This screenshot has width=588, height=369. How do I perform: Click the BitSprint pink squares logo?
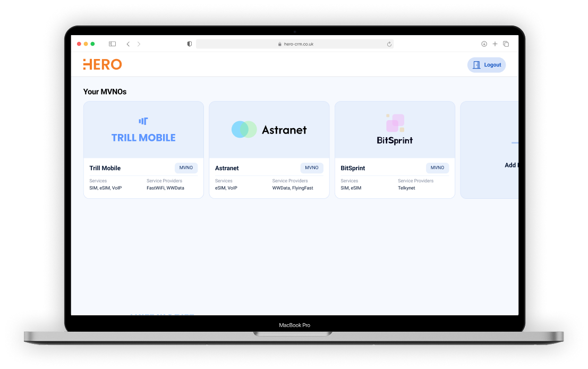coord(394,122)
